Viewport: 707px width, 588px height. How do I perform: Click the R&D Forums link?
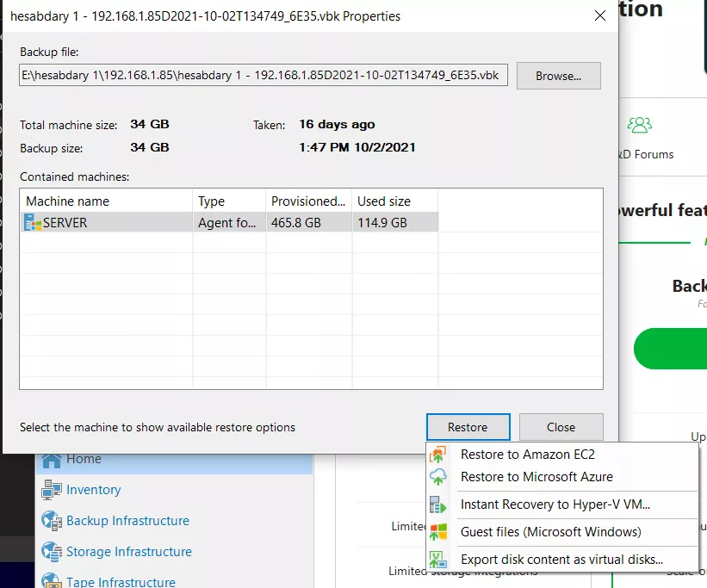coord(646,155)
